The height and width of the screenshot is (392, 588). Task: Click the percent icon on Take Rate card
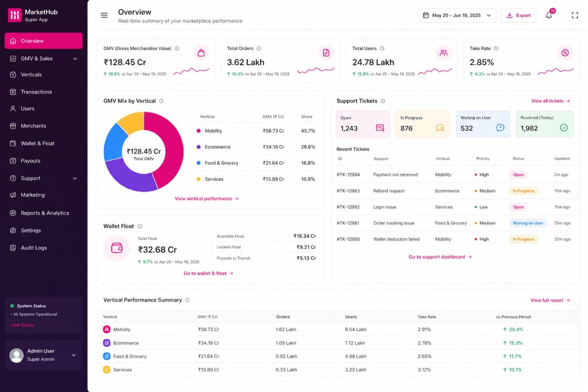pyautogui.click(x=565, y=53)
